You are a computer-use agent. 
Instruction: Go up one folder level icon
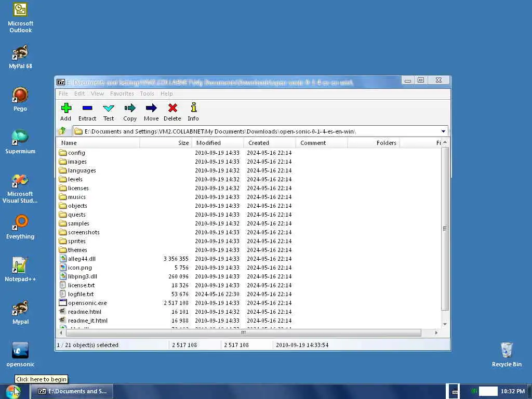pyautogui.click(x=62, y=131)
